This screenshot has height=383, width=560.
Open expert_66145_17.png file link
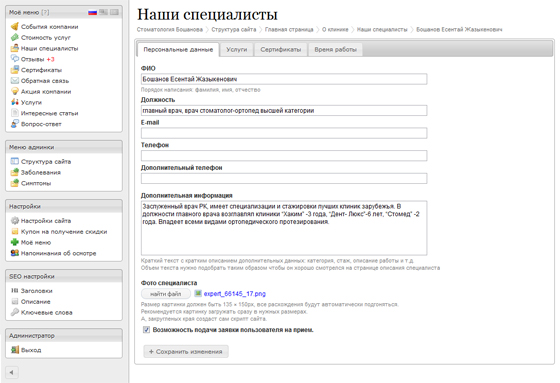pos(235,294)
